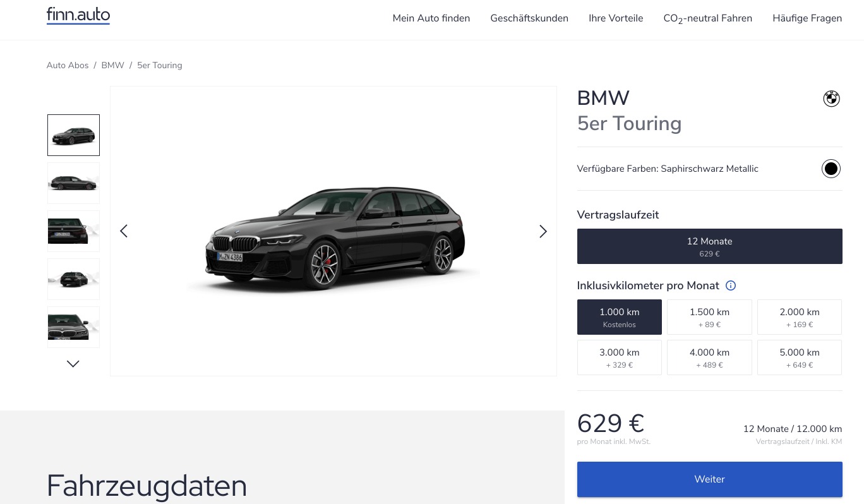Screen dimensions: 864x504
Task: Go to Häufige Fragen page
Action: point(807,18)
